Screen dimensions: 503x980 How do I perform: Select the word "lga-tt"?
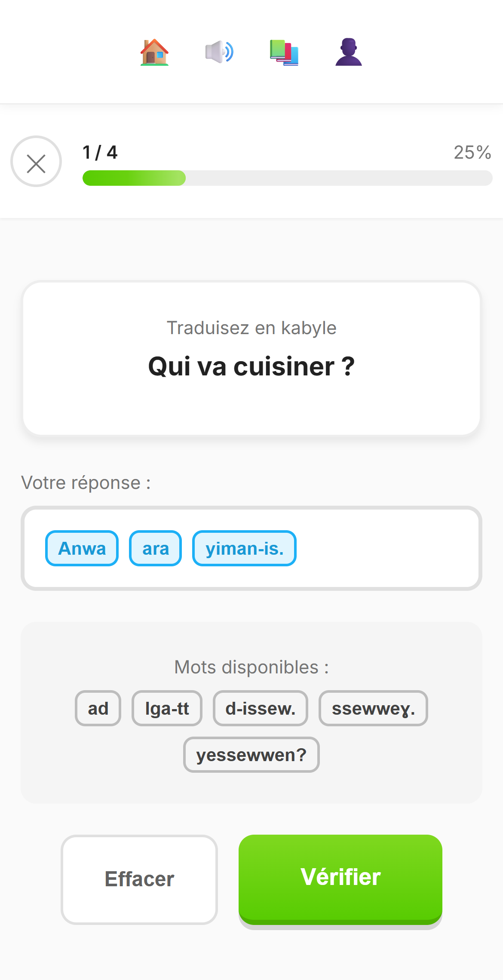167,708
